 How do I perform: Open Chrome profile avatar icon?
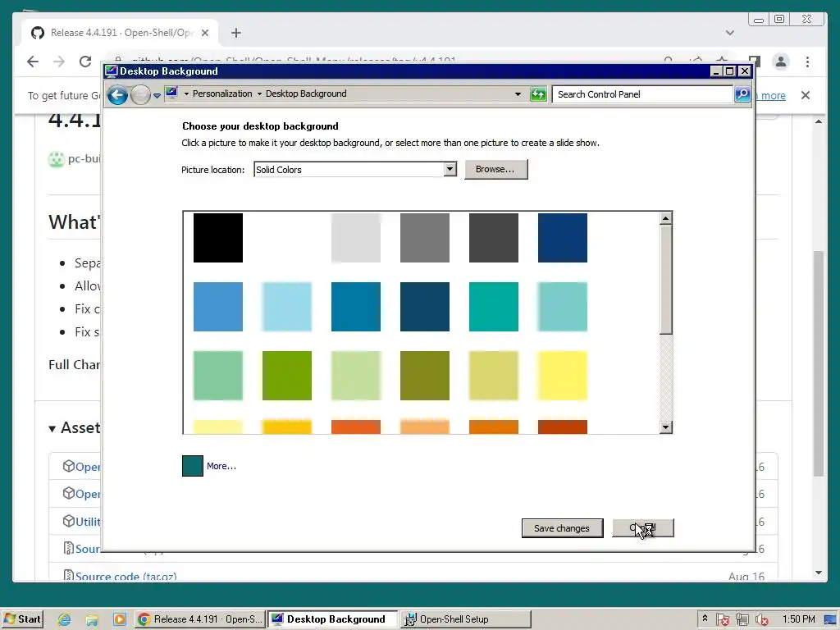tap(781, 62)
